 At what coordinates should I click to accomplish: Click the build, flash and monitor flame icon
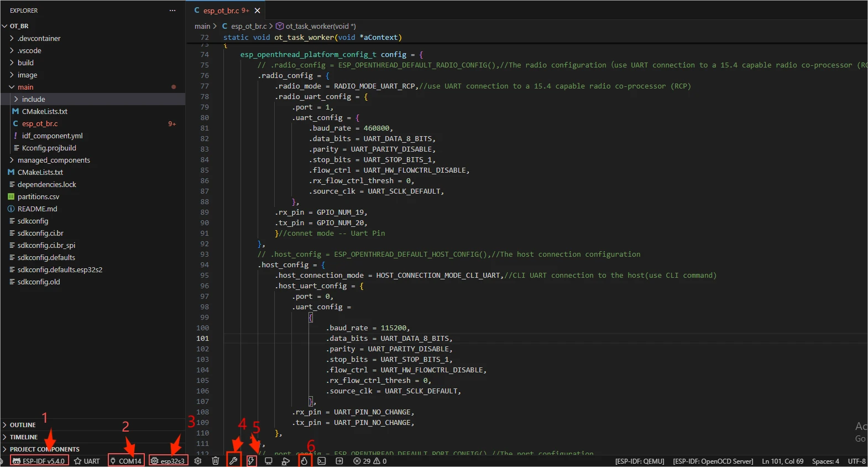304,461
